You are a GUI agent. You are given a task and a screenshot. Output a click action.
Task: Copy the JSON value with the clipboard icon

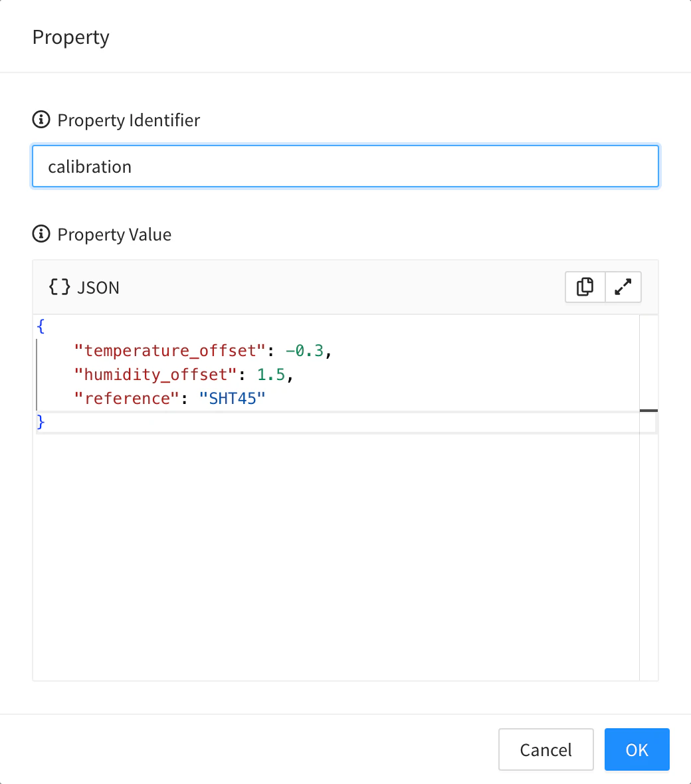(x=585, y=287)
